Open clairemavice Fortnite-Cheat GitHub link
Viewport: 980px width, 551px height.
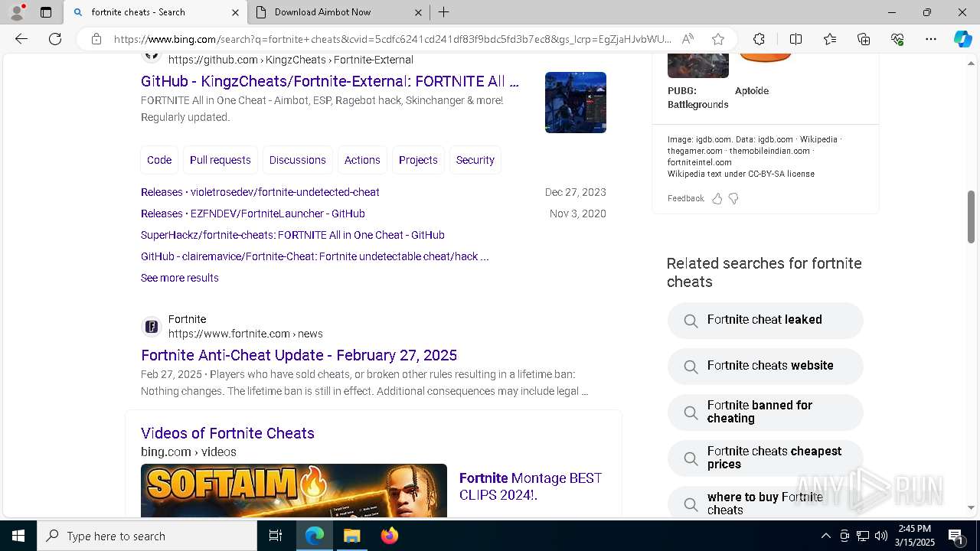pyautogui.click(x=315, y=256)
